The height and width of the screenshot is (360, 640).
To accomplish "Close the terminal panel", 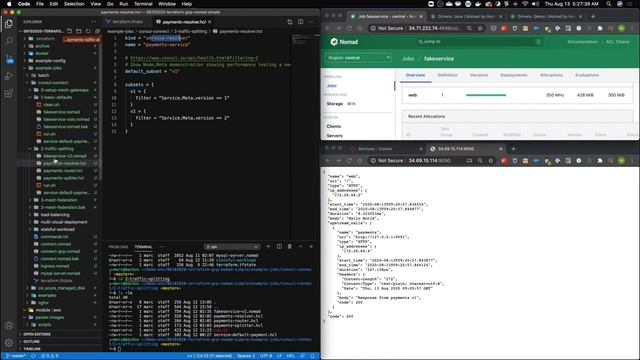I will coord(311,247).
